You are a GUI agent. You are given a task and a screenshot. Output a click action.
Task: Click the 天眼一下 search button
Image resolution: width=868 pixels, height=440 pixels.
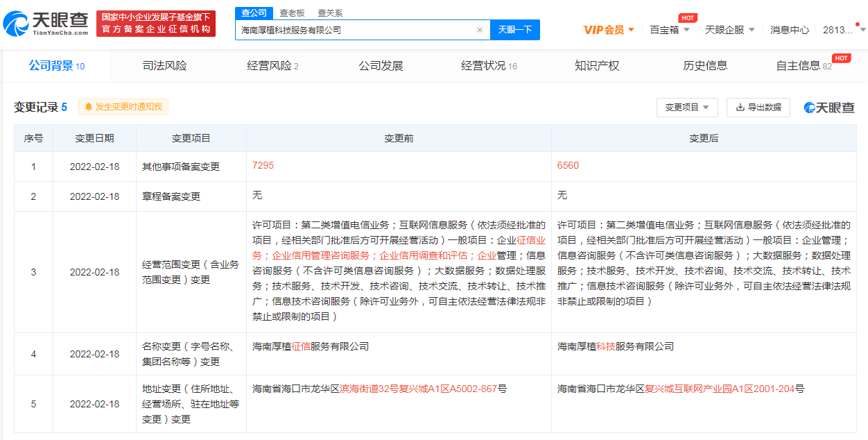(x=514, y=30)
